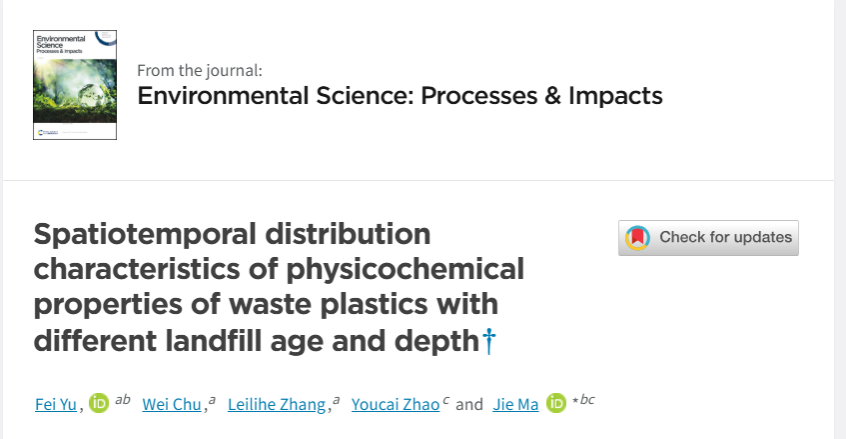This screenshot has width=846, height=439.
Task: Open Fei Yu's ORCID iD icon
Action: point(98,404)
